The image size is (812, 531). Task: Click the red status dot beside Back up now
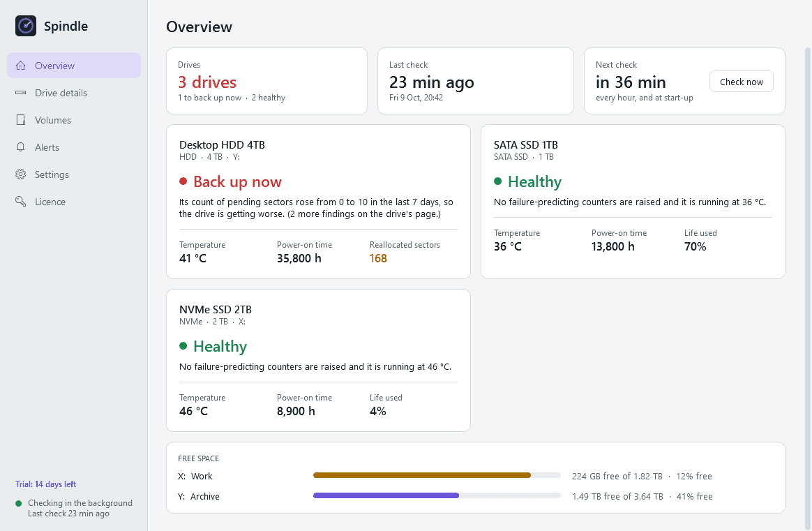(x=183, y=181)
